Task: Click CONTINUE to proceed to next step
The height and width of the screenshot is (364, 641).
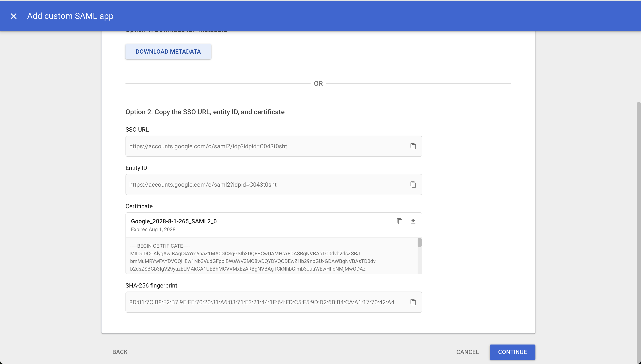Action: [512, 352]
